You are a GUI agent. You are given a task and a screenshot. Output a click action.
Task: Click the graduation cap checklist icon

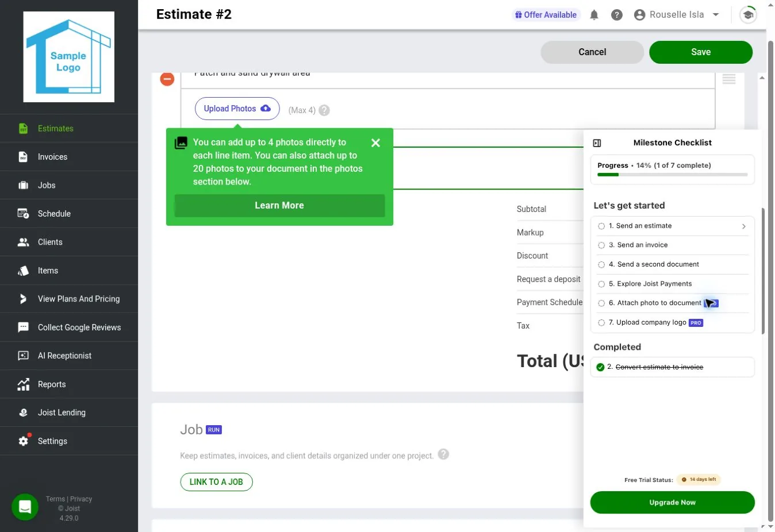748,15
